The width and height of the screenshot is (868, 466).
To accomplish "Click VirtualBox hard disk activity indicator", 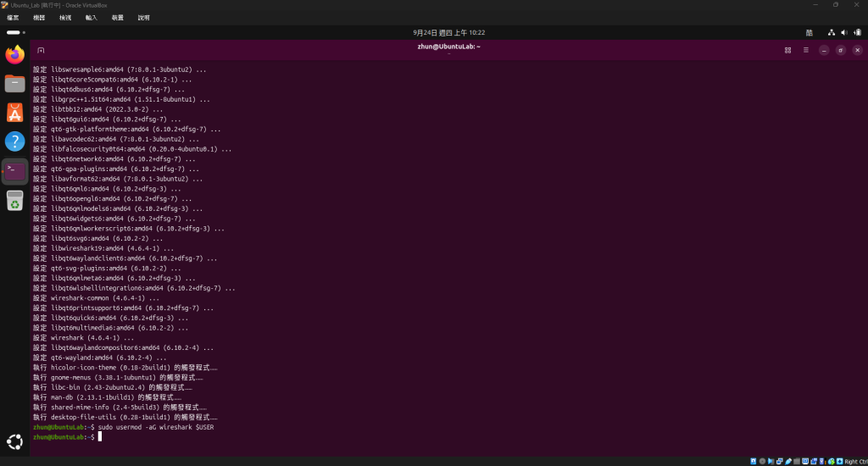I will tap(754, 461).
